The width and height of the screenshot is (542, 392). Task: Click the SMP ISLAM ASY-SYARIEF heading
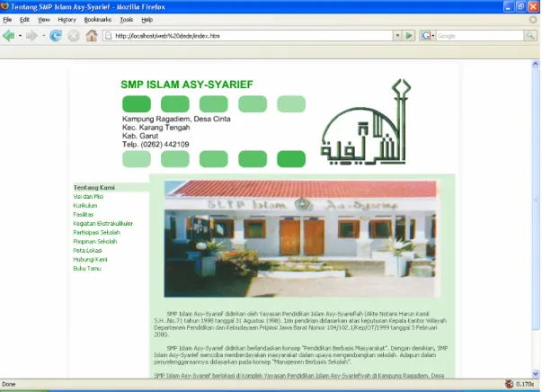click(187, 85)
